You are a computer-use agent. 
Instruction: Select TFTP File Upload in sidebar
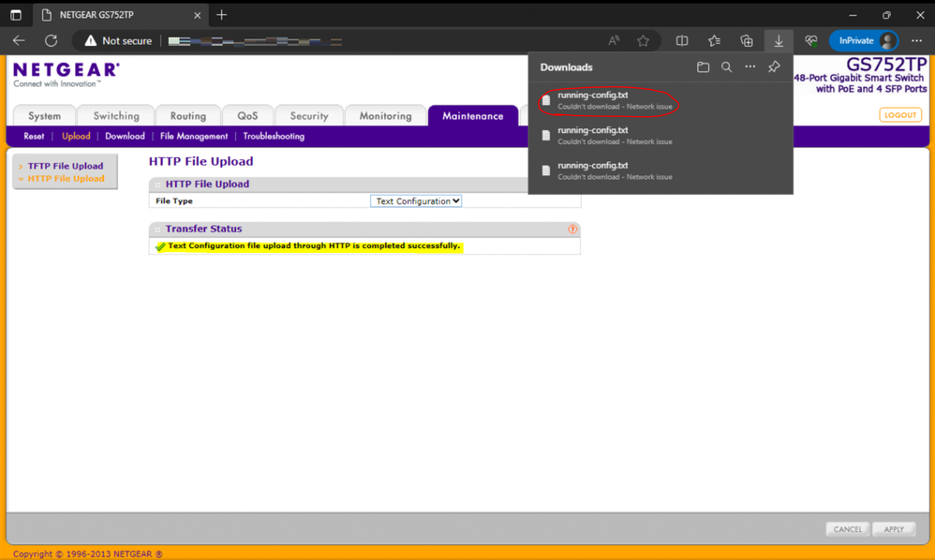coord(66,166)
